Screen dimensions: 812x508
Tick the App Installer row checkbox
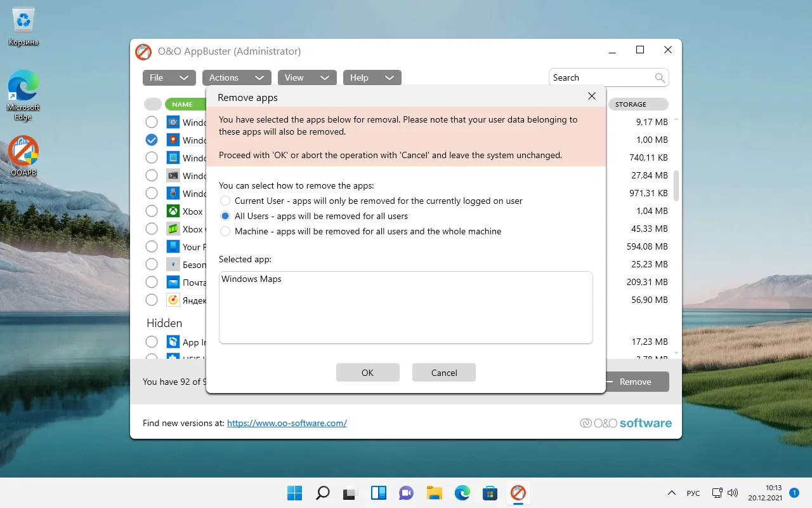(152, 342)
